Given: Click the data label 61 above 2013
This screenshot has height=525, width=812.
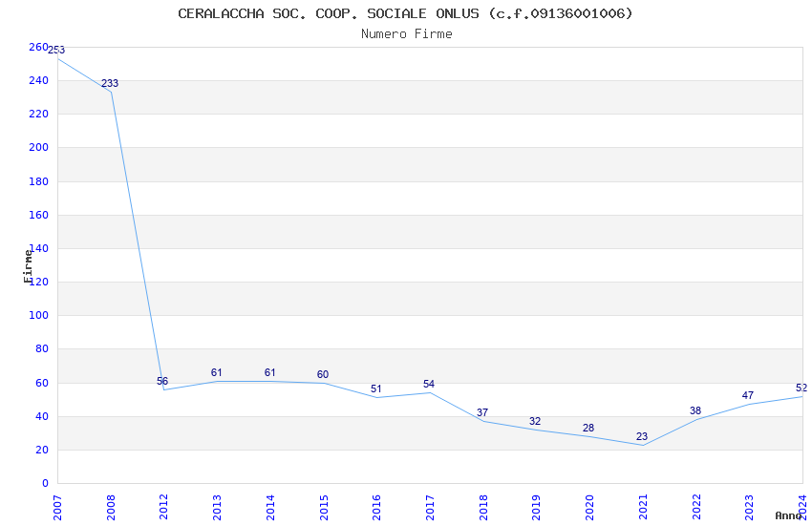Looking at the screenshot, I should point(217,372).
